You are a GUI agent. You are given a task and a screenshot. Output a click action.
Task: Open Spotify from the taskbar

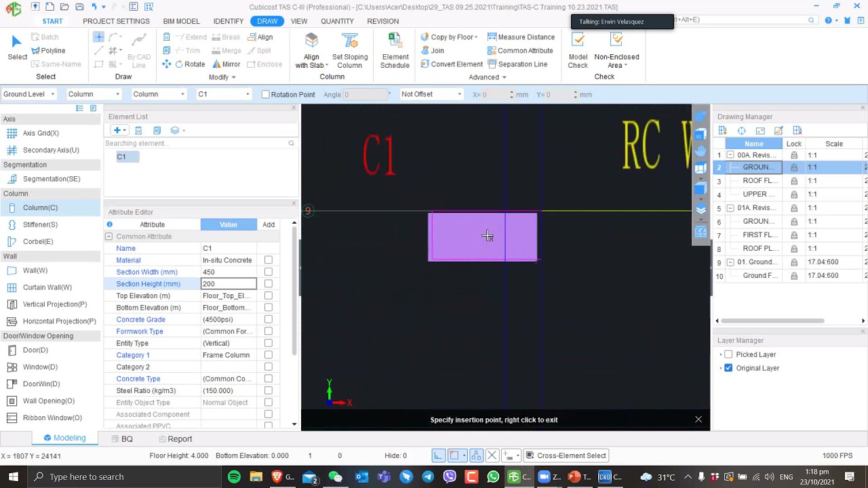pyautogui.click(x=234, y=477)
